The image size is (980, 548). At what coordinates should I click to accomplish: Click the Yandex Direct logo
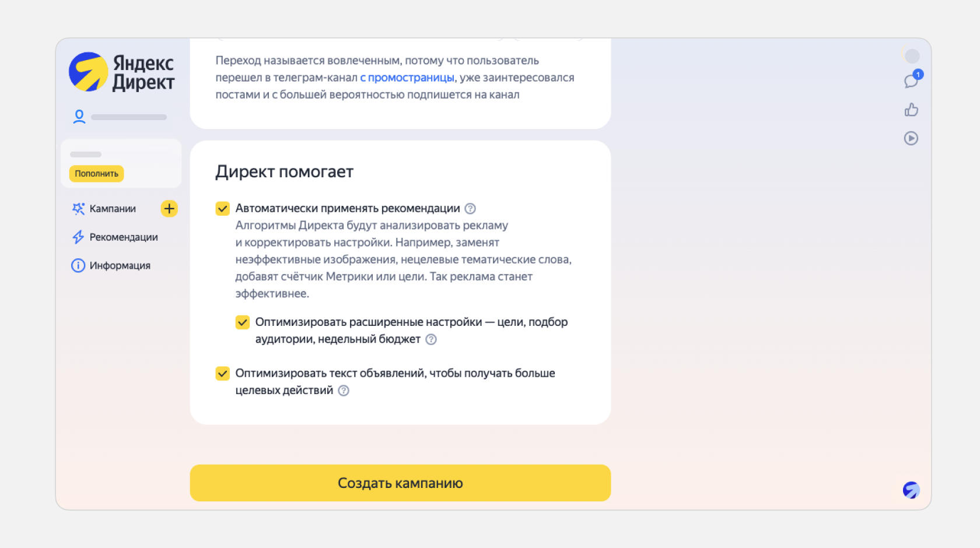coord(121,71)
